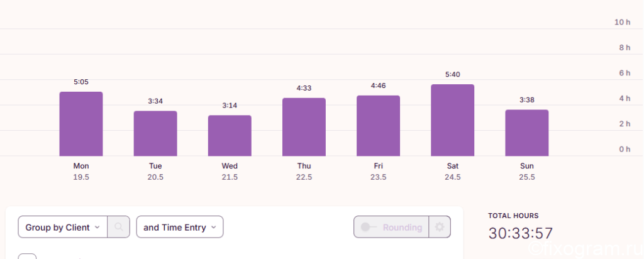Click the search magnifier icon beside Group by Client
This screenshot has width=644, height=259.
119,227
